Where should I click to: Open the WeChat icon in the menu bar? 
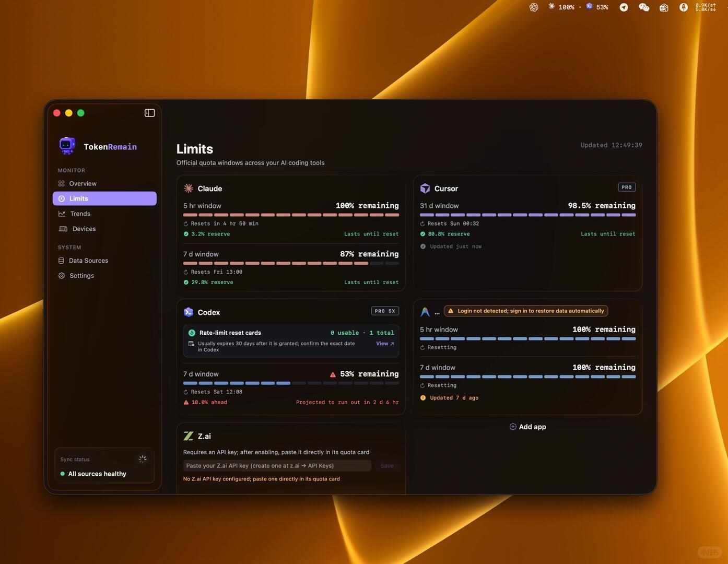[x=644, y=7]
